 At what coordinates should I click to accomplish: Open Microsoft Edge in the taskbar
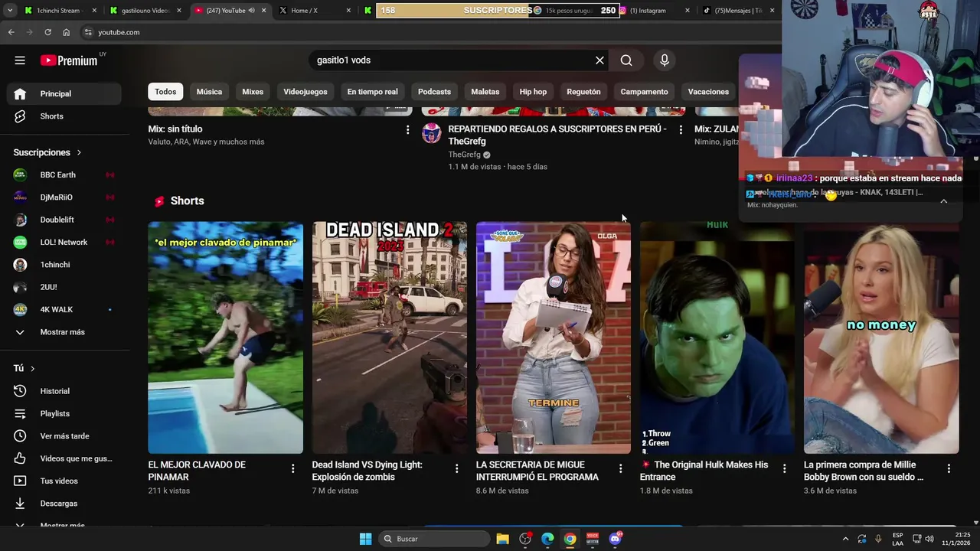point(547,539)
